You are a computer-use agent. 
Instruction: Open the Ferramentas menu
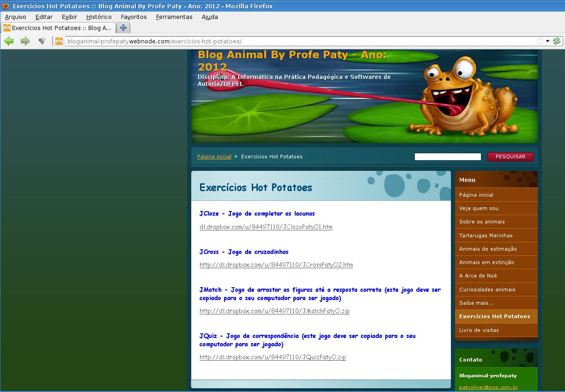coord(174,17)
